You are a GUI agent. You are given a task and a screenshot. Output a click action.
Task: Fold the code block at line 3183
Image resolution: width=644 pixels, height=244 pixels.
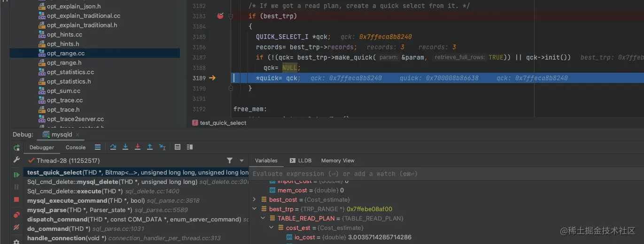(231, 16)
